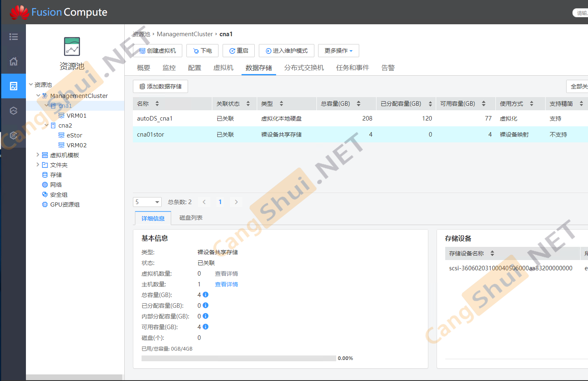
Task: Select page number 1 in pagination
Action: (x=220, y=202)
